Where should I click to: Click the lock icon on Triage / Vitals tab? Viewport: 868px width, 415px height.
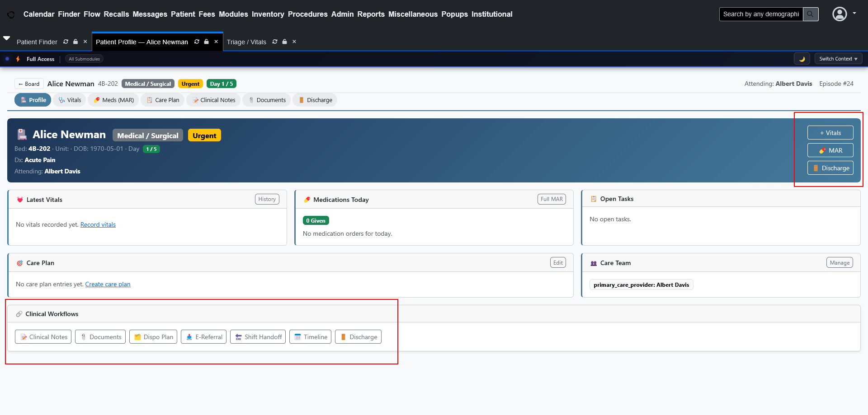[x=284, y=42]
